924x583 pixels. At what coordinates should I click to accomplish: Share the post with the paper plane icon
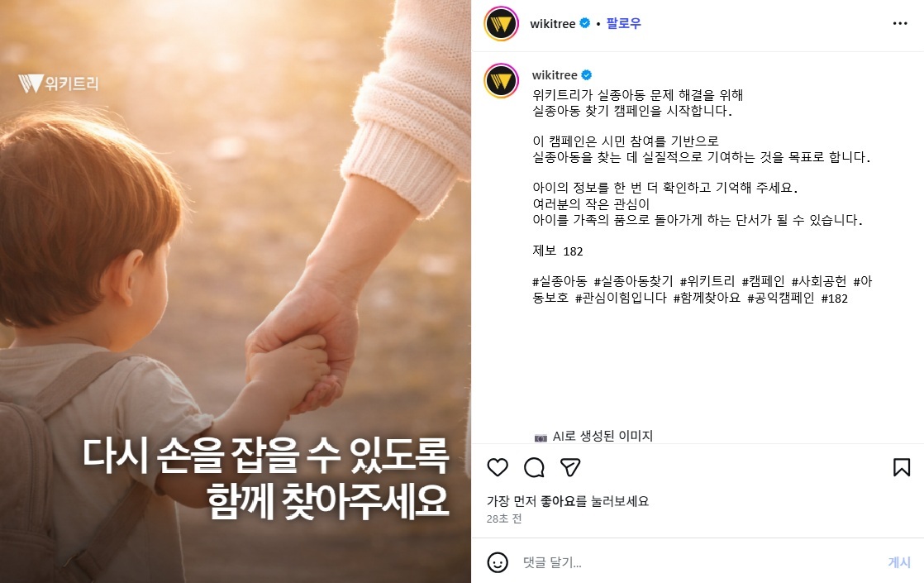(570, 467)
